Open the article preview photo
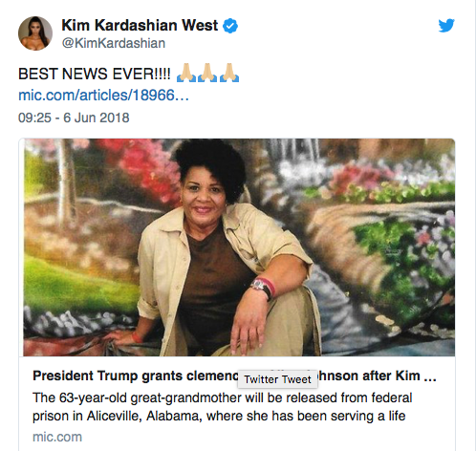Viewport: 476px width, 451px height. tap(239, 247)
